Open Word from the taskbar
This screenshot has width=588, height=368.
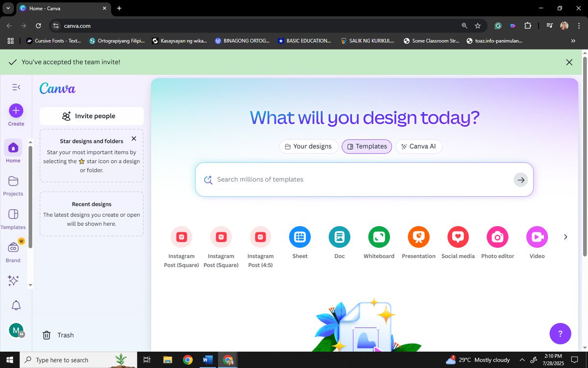click(x=207, y=360)
